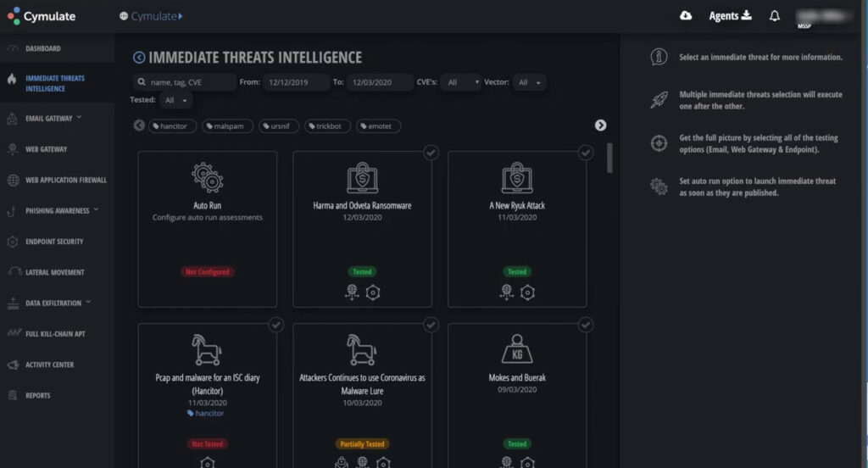868x468 pixels.
Task: Click the Hancitor trojan horse icon
Action: pyautogui.click(x=207, y=350)
